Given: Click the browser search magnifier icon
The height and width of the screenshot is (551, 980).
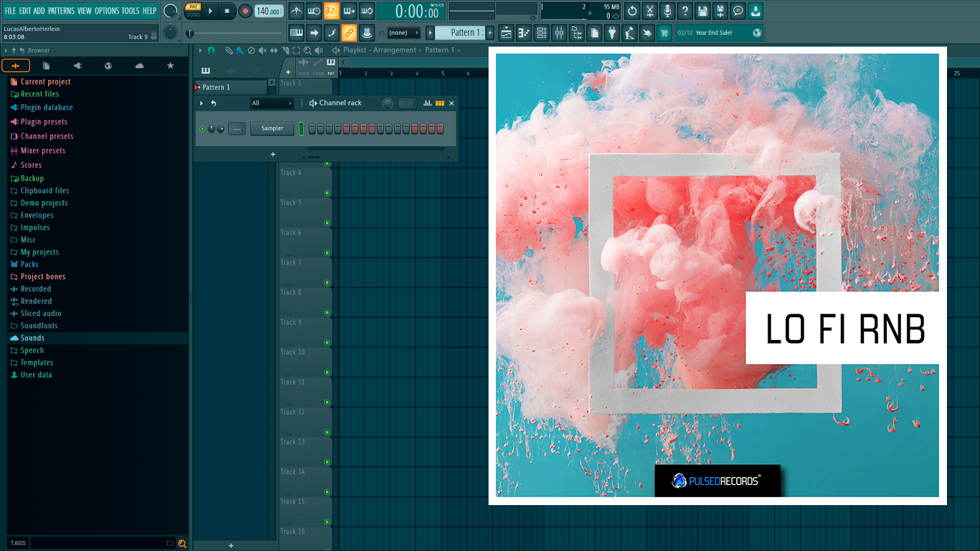Looking at the screenshot, I should pyautogui.click(x=182, y=543).
